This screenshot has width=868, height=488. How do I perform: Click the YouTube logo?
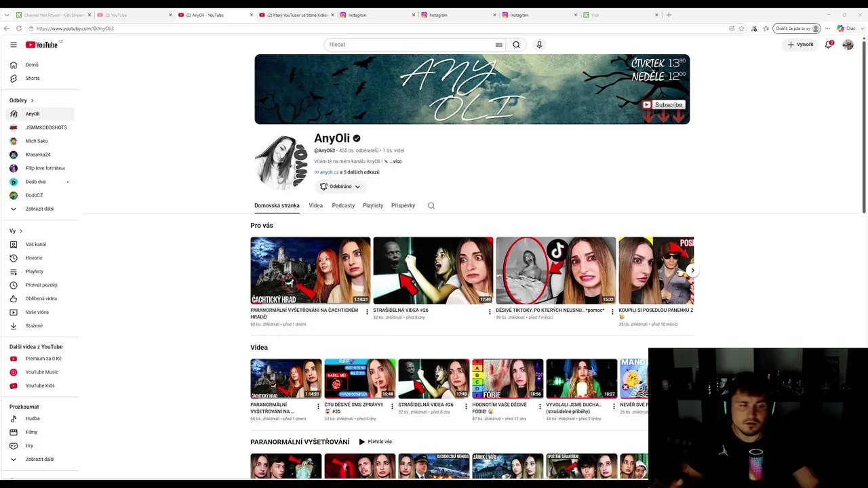tap(42, 45)
